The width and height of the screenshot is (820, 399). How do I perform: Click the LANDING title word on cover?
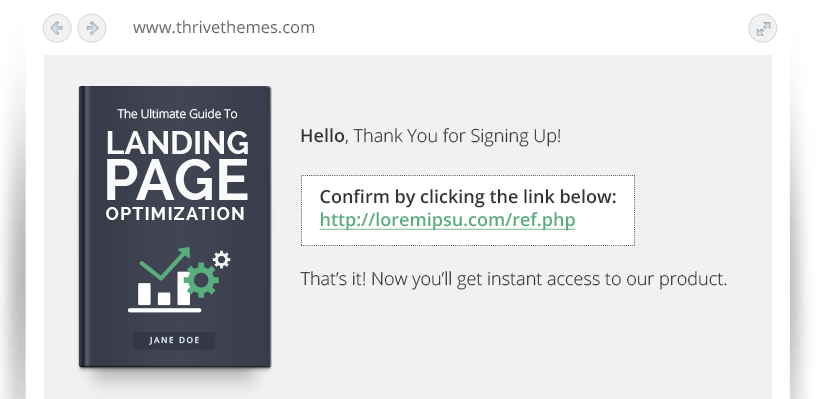tap(177, 142)
